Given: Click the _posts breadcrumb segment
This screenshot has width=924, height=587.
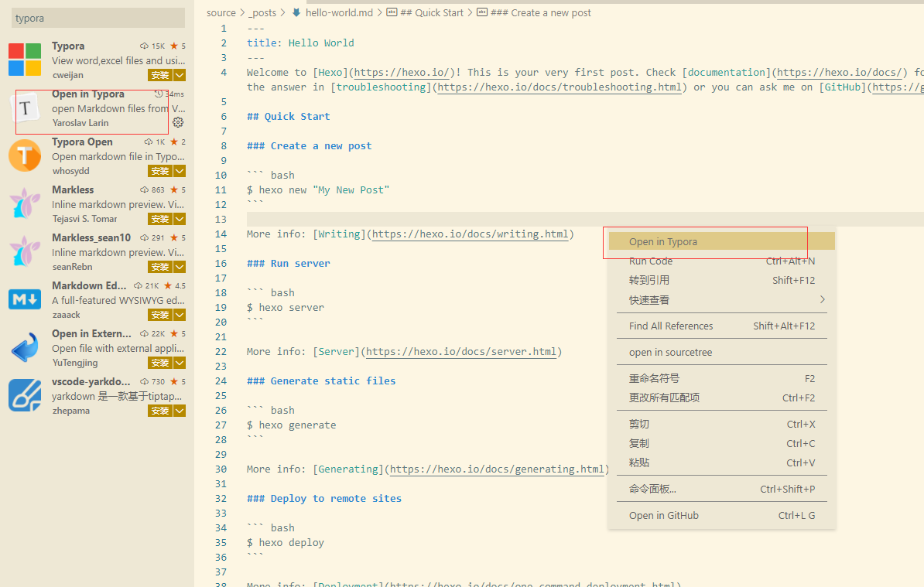Looking at the screenshot, I should pos(262,12).
